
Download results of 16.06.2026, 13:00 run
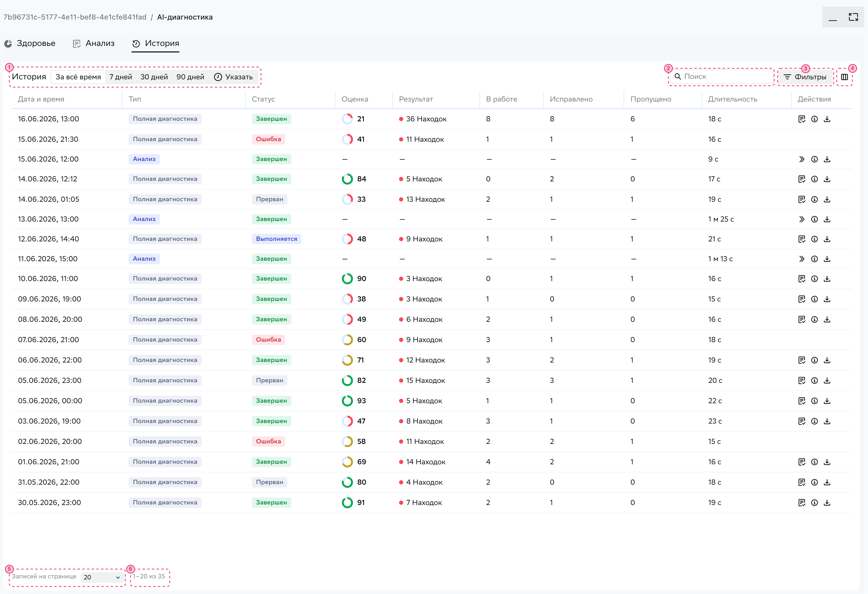(827, 119)
